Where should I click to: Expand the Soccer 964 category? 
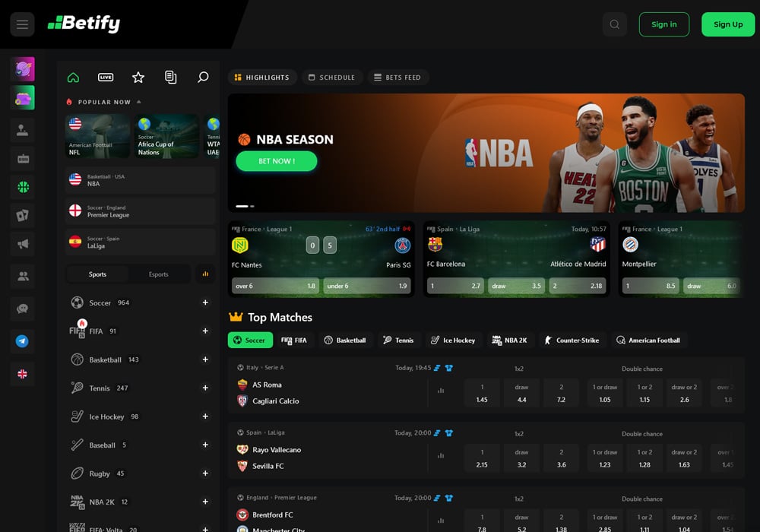click(205, 302)
